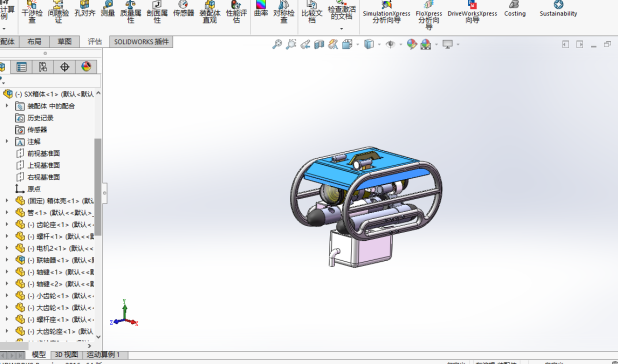Open the View Orientation icon

[x=347, y=44]
